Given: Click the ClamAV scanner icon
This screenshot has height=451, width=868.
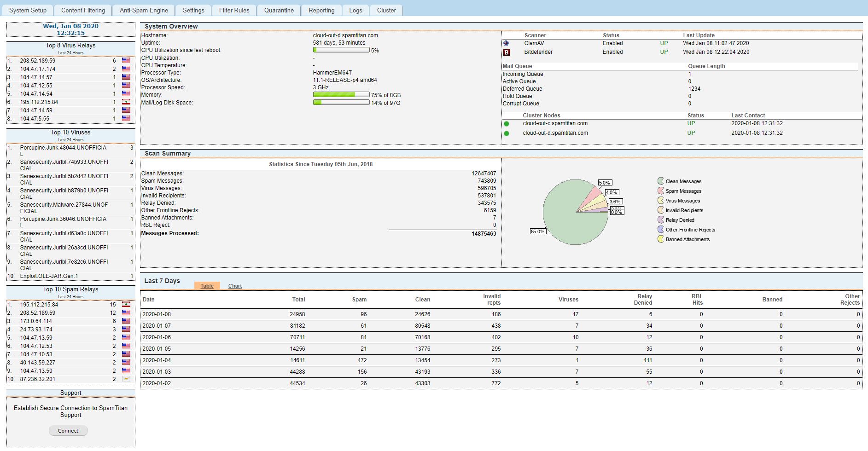Looking at the screenshot, I should click(506, 43).
